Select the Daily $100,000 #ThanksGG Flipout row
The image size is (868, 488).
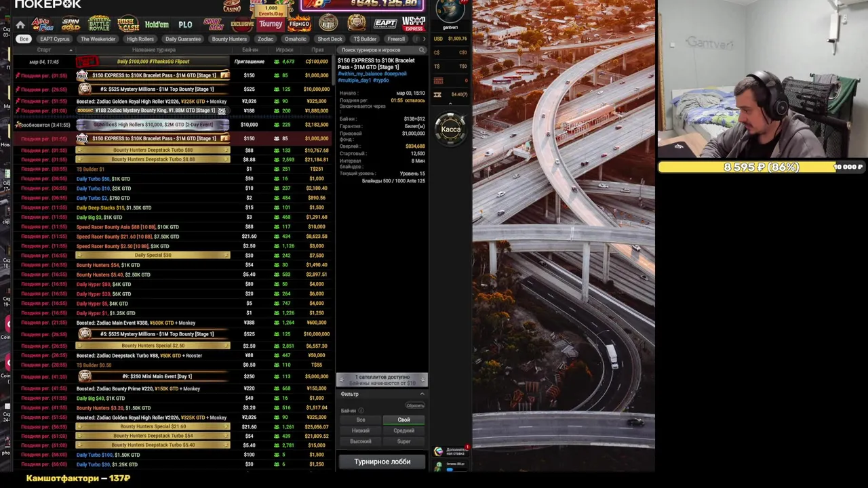(173, 62)
